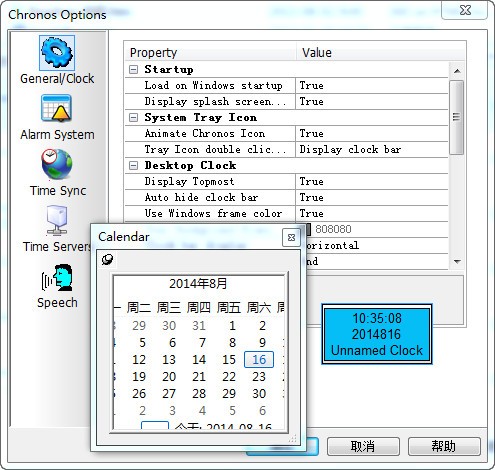This screenshot has height=470, width=495.
Task: Click the property list scrollbar thumb
Action: pos(457,117)
